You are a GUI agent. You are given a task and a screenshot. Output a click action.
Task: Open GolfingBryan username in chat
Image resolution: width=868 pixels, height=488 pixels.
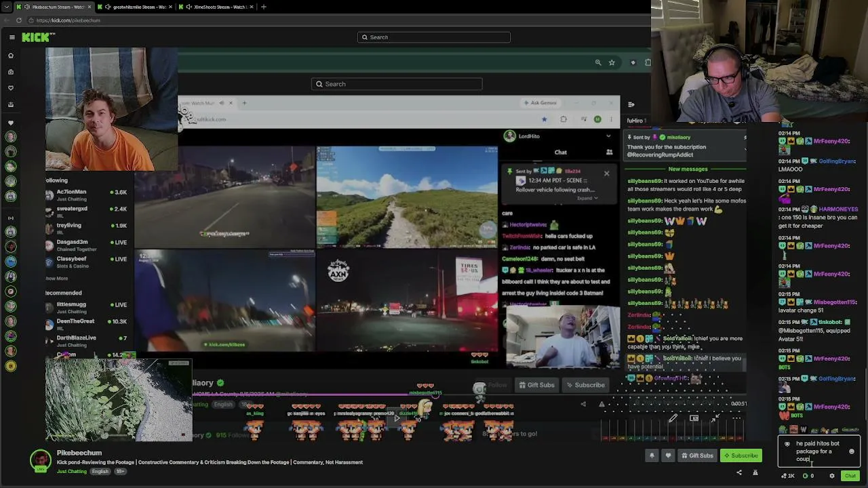pos(837,379)
